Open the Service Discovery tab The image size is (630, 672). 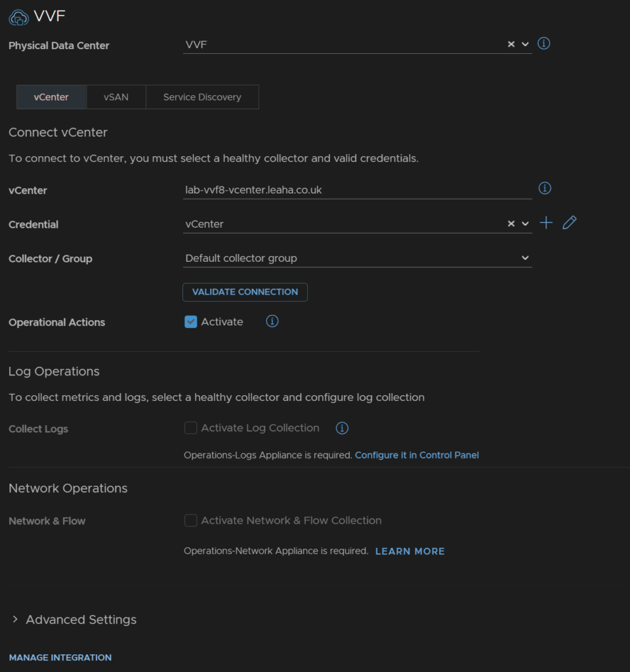click(x=202, y=97)
